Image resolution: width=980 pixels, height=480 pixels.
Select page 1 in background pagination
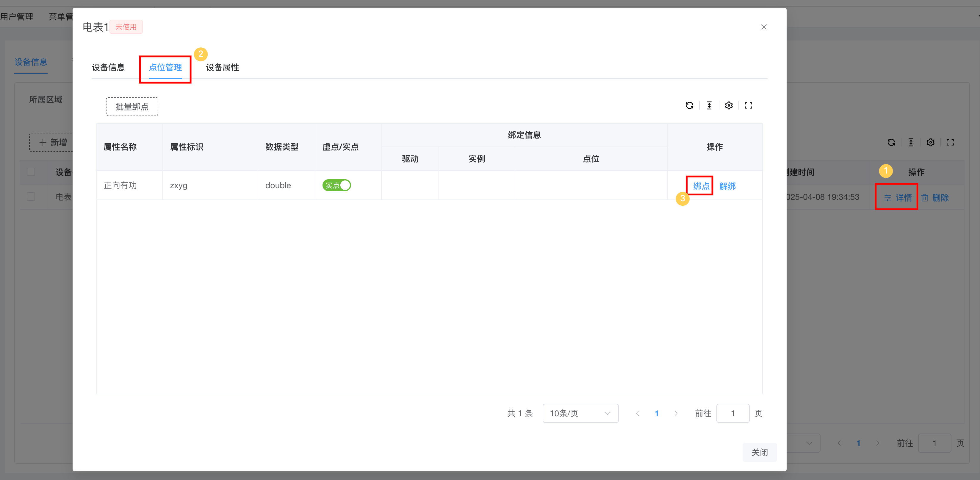click(x=858, y=443)
